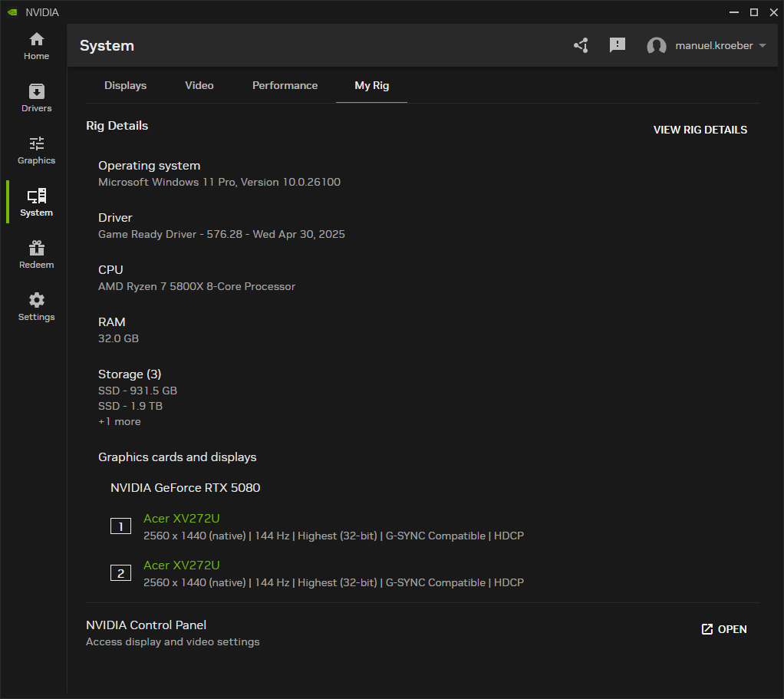Switch to the Performance tab
This screenshot has height=699, width=784.
tap(285, 85)
